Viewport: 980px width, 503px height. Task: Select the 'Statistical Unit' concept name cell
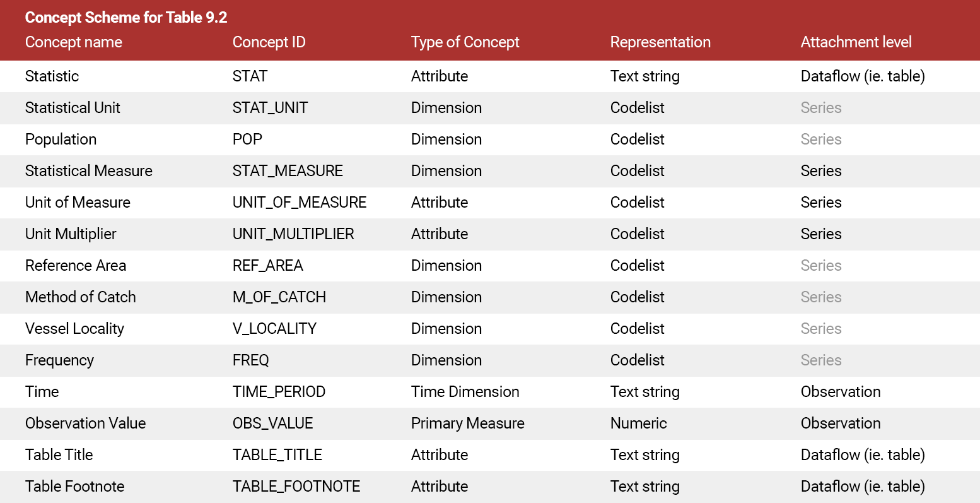[x=73, y=108]
